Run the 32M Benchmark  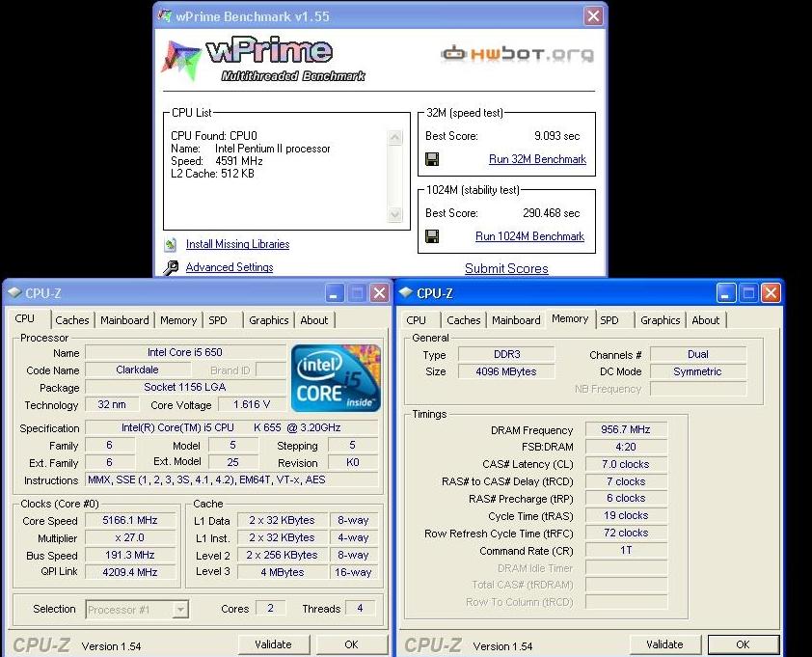tap(537, 159)
